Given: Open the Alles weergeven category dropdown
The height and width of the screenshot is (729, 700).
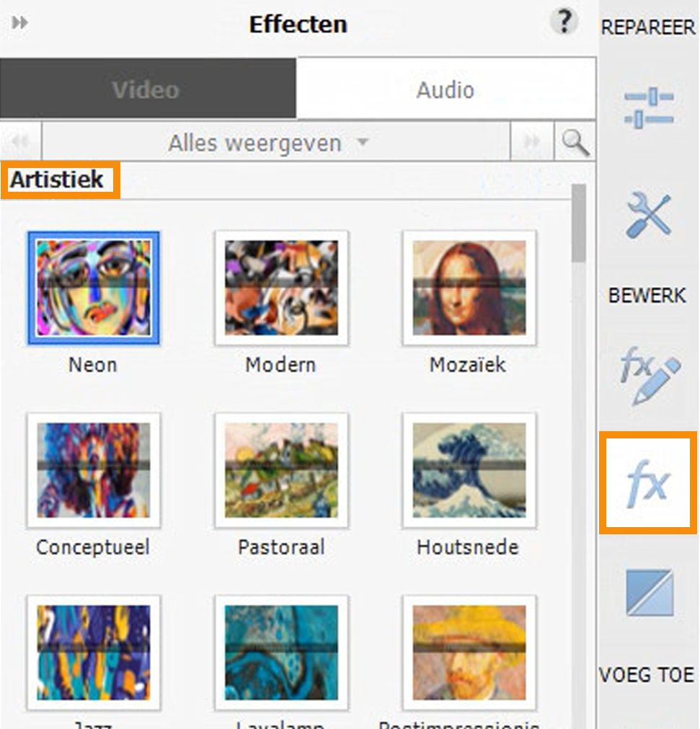Looking at the screenshot, I should (276, 142).
